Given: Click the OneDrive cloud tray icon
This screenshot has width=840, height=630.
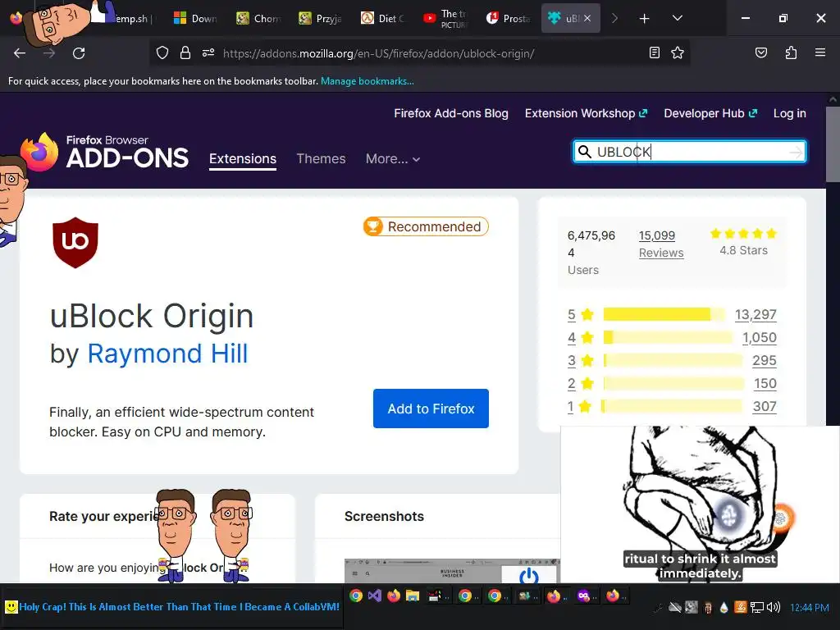Looking at the screenshot, I should point(675,607).
